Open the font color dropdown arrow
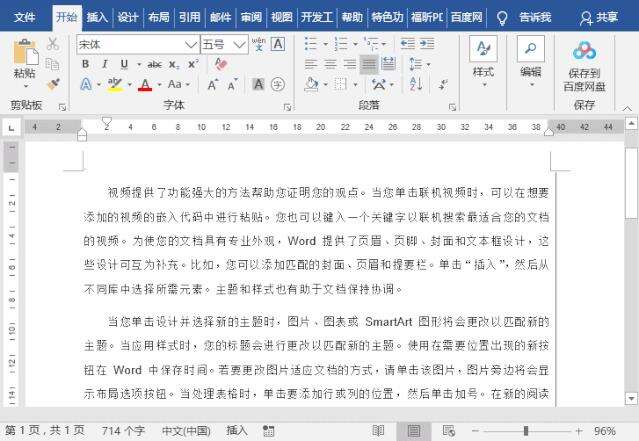The image size is (639, 441). click(x=159, y=85)
